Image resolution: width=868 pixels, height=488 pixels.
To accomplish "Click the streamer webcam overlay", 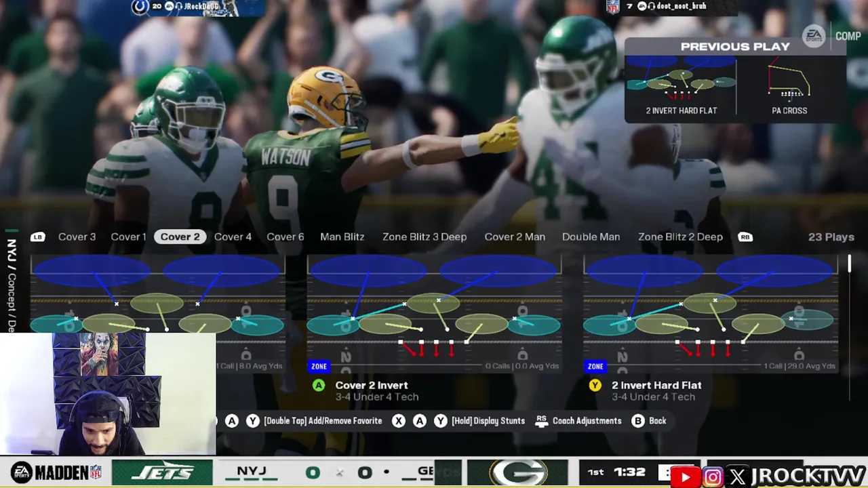I will coord(108,393).
